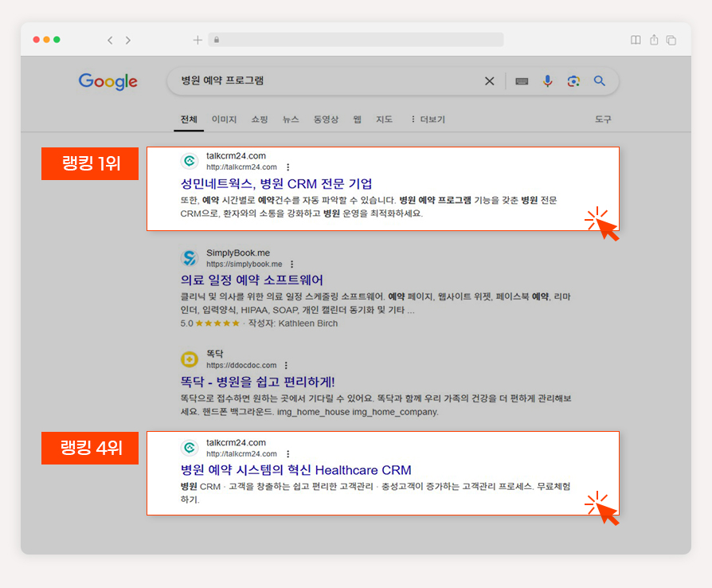Click the browser address bar

pyautogui.click(x=356, y=40)
